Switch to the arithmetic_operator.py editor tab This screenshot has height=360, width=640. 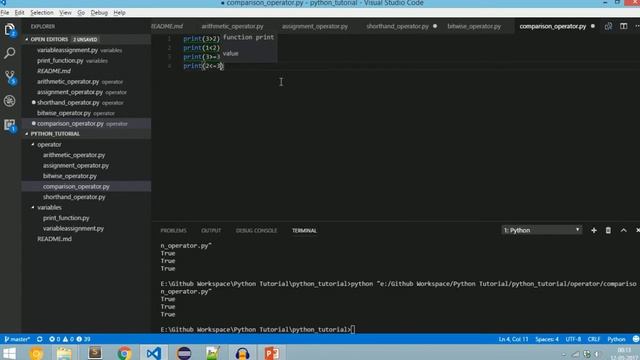pyautogui.click(x=232, y=26)
